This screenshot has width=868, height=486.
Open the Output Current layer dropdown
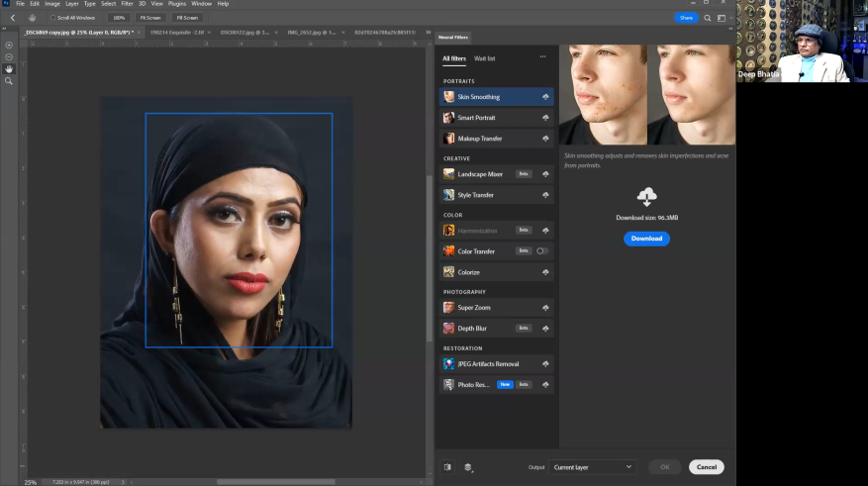click(593, 467)
